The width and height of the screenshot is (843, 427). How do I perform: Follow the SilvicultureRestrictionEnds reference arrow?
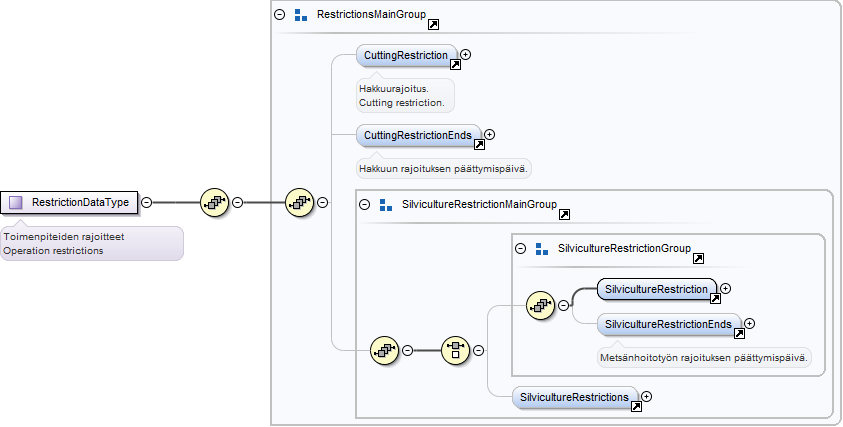739,334
